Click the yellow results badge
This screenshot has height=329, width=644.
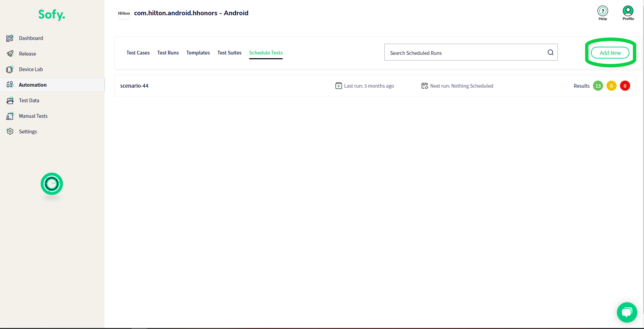(x=612, y=86)
